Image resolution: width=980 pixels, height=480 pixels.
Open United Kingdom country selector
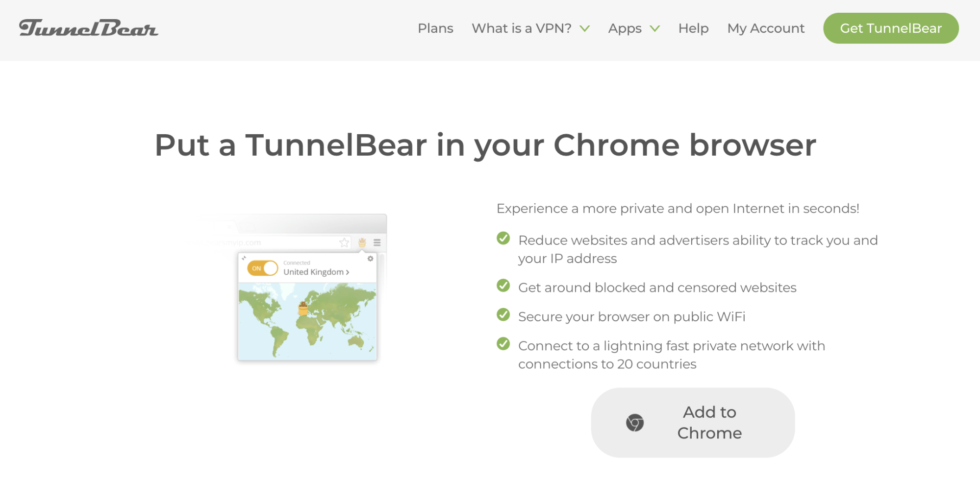[316, 272]
